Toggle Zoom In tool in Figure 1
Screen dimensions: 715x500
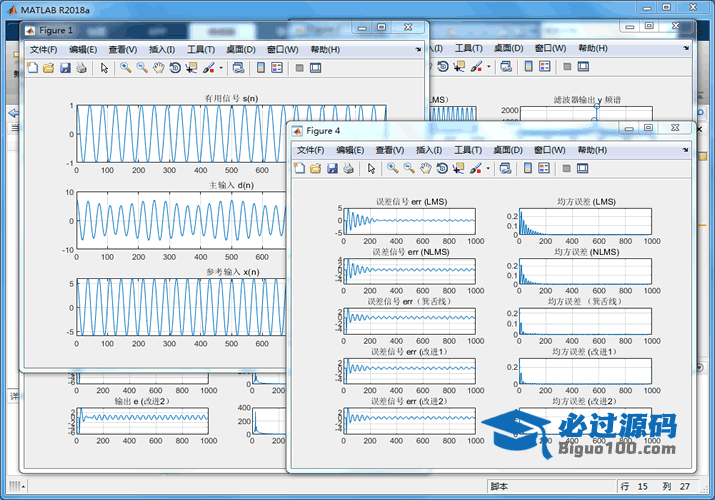click(x=126, y=68)
